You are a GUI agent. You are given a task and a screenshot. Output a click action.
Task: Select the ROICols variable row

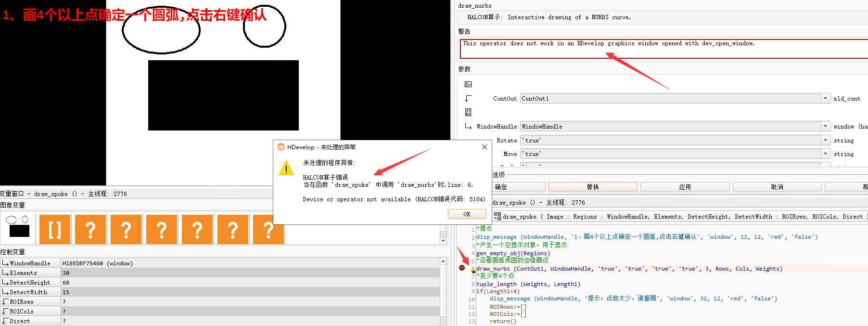click(x=220, y=311)
